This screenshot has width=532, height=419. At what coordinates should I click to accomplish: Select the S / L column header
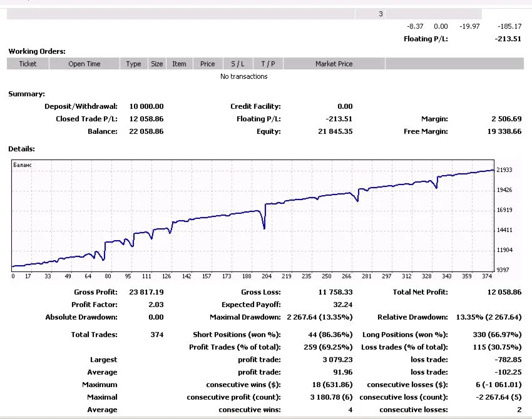tap(238, 64)
